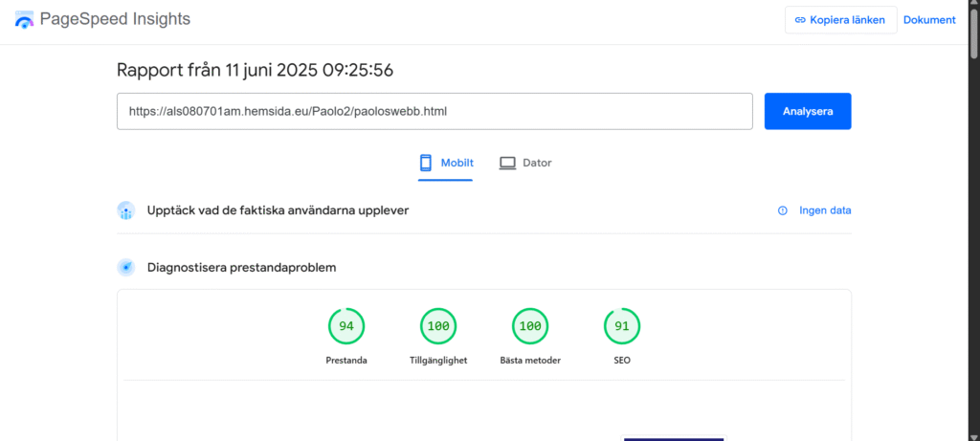Open the Bästa metoder score gauge
The image size is (980, 441).
tap(530, 326)
